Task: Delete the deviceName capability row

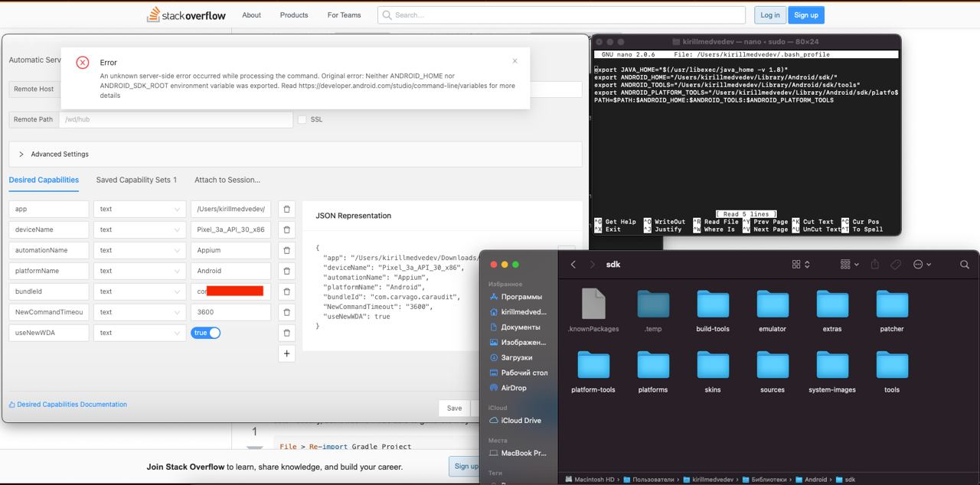Action: point(286,229)
